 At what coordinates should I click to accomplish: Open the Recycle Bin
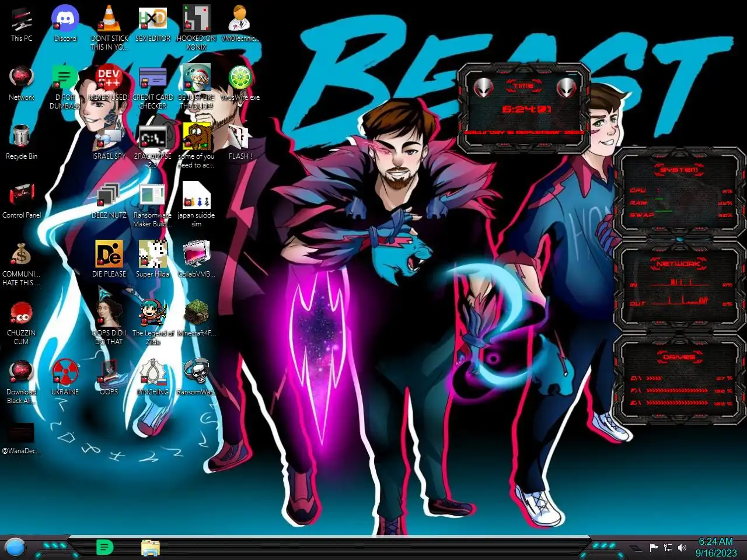pyautogui.click(x=22, y=142)
